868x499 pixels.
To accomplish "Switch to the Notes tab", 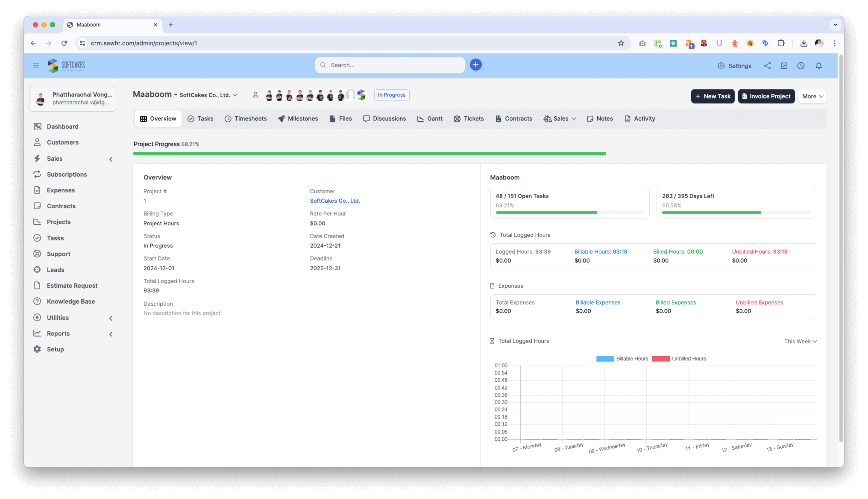I will [600, 119].
